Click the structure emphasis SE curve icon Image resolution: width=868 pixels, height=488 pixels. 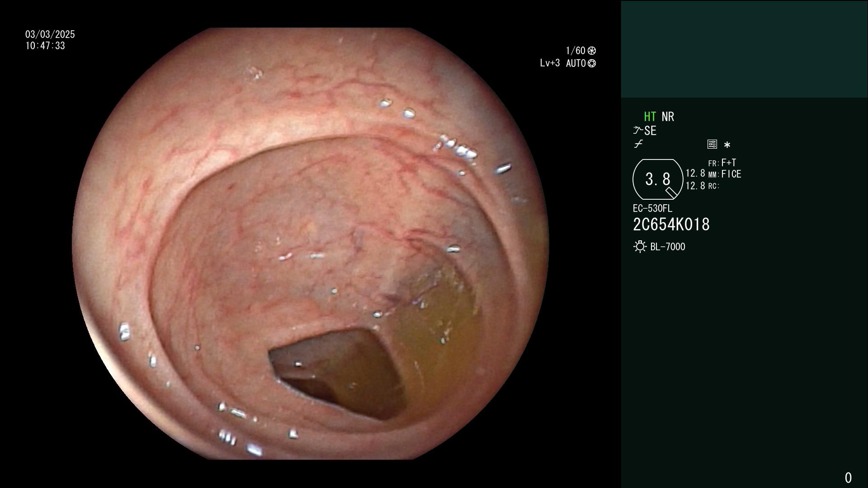tap(638, 131)
